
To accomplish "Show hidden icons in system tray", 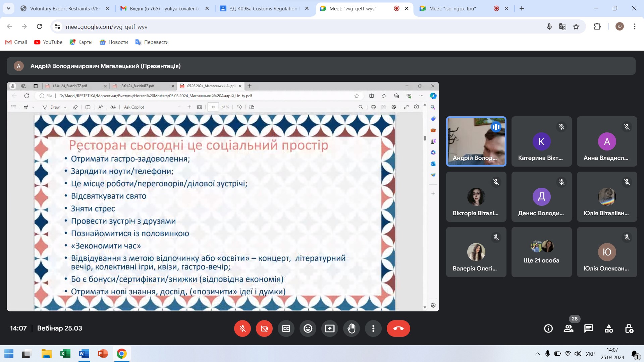I will [537, 354].
